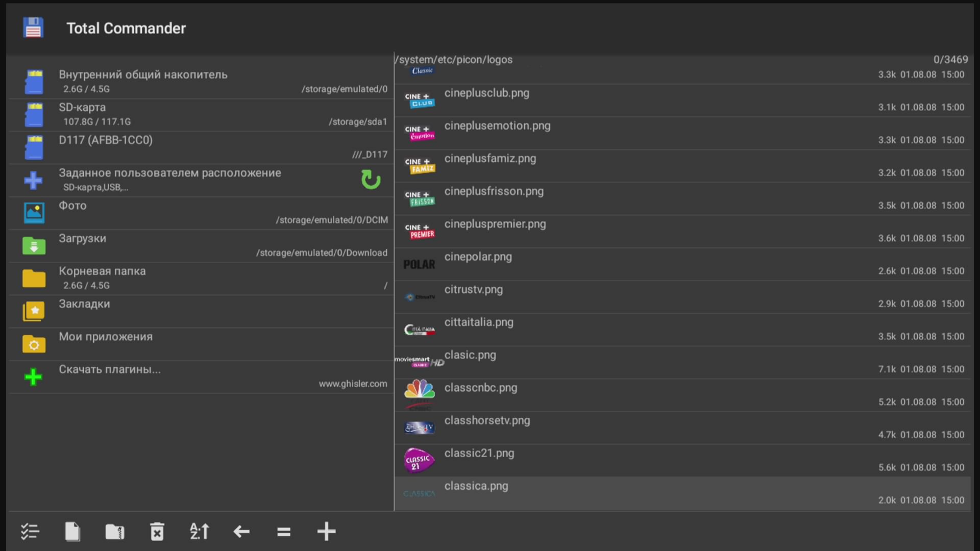Click the Classic 21 purple logo thumbnail
Screen dimensions: 980x551
point(420,461)
